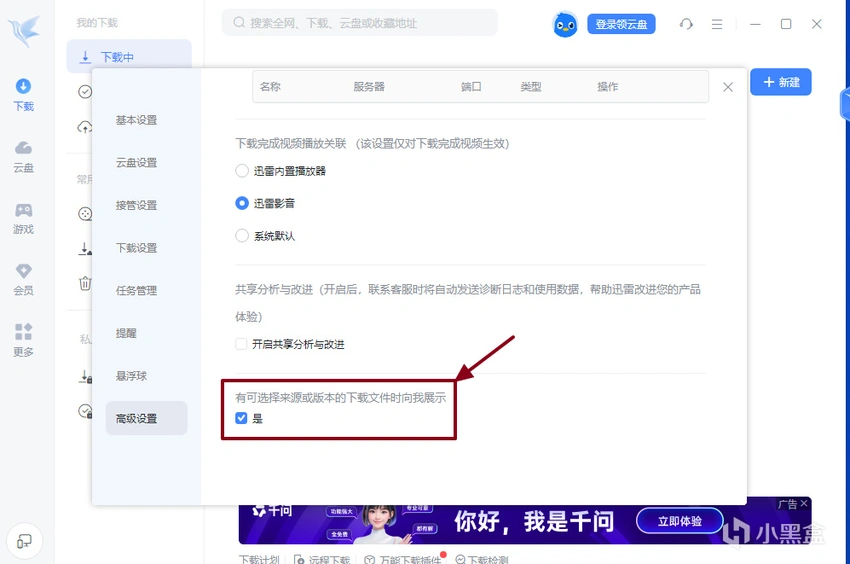Click the headset customer service icon
850x564 pixels.
pyautogui.click(x=686, y=24)
